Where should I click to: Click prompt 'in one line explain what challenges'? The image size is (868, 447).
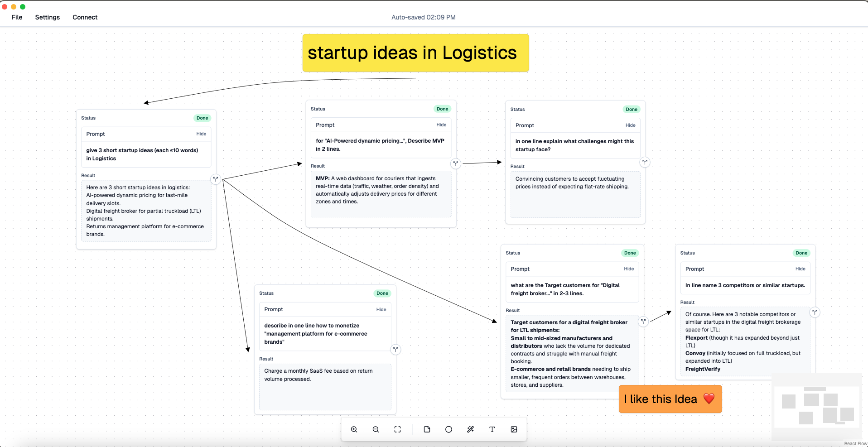(574, 145)
